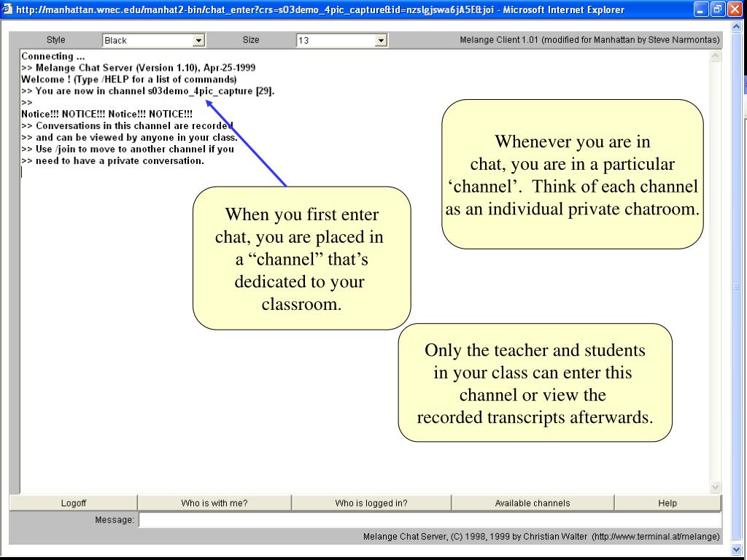Click the 'Who is with me?' button
The image size is (747, 560).
(214, 503)
